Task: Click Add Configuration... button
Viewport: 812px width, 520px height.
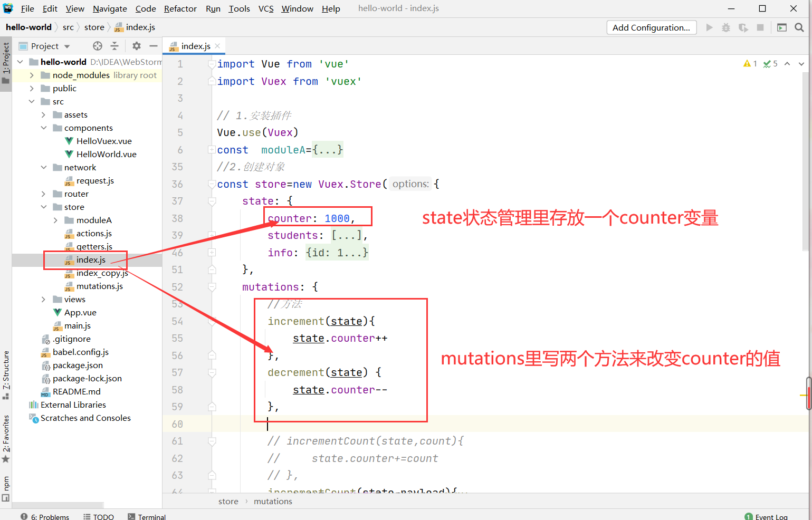Action: coord(651,27)
